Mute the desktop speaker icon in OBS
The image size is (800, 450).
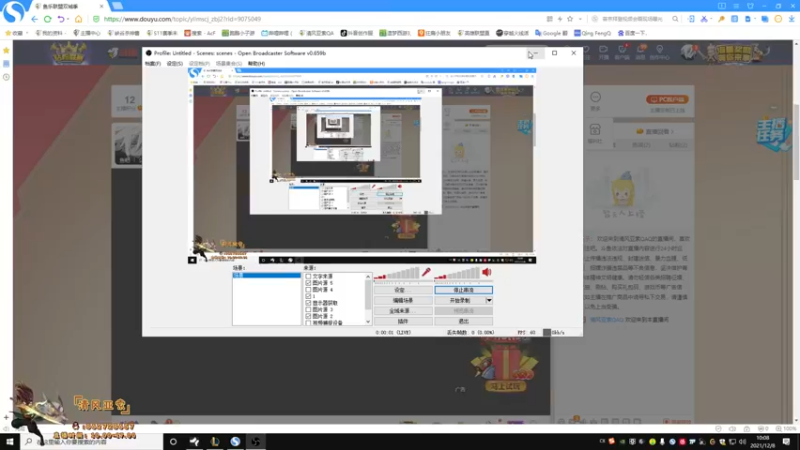point(487,272)
